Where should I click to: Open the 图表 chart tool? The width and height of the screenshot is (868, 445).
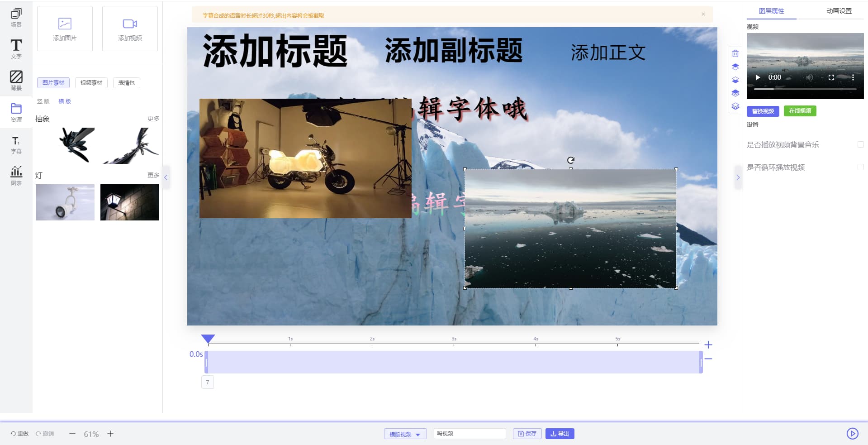tap(16, 176)
